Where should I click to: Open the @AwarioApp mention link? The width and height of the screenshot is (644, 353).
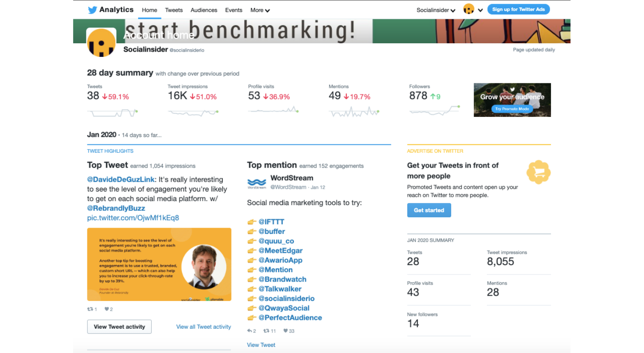[281, 260]
